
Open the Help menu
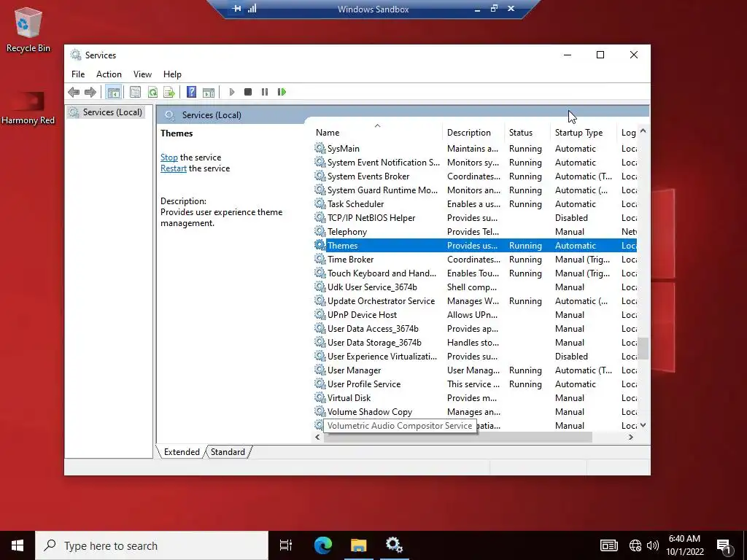click(172, 74)
